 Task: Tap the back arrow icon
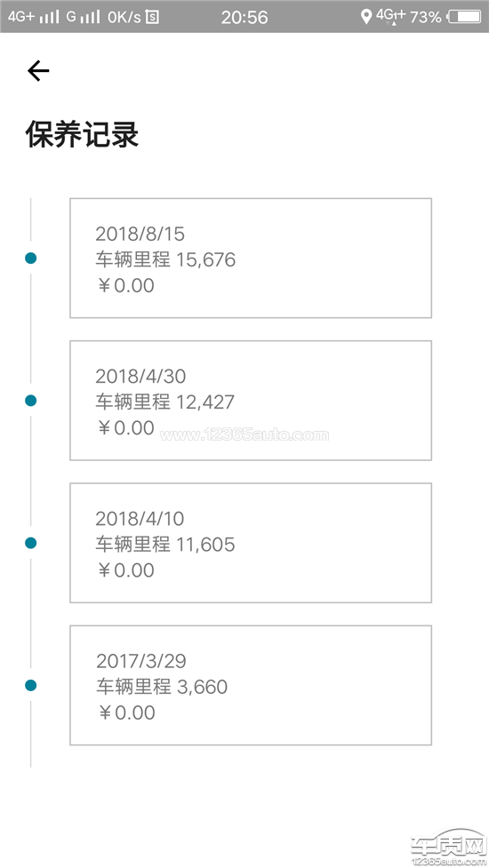38,71
